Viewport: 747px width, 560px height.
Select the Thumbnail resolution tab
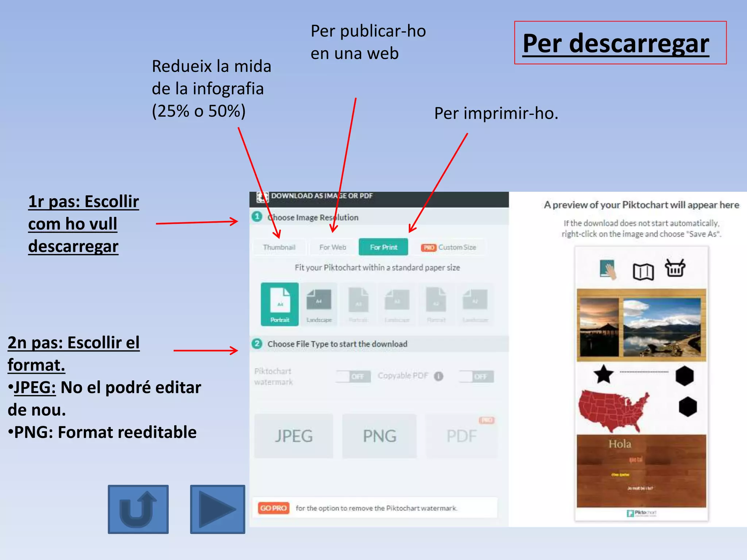click(279, 247)
